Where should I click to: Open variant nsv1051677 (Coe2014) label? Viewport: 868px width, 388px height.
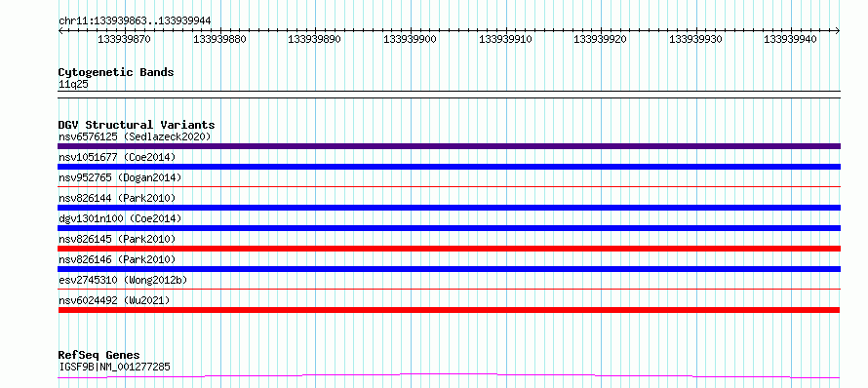click(117, 157)
